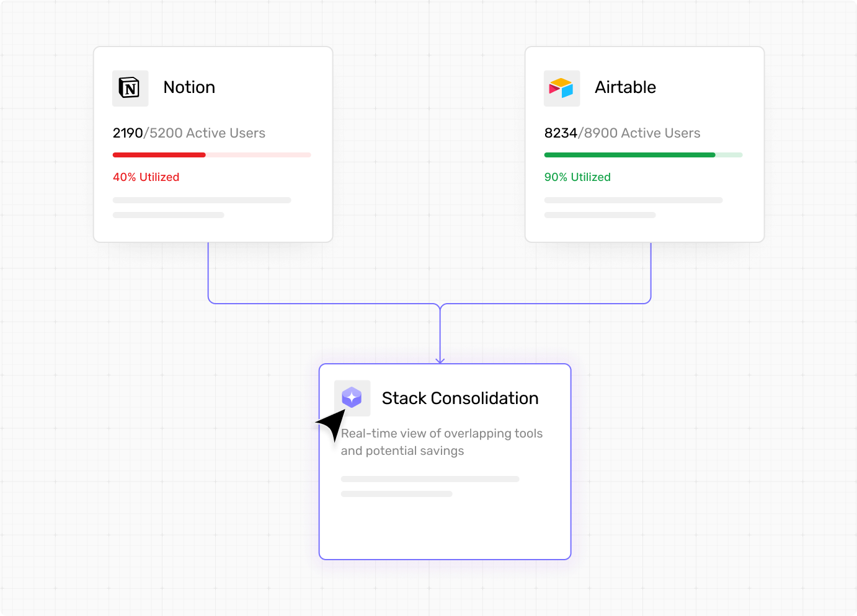857x616 pixels.
Task: Select the Notion card title
Action: [189, 87]
